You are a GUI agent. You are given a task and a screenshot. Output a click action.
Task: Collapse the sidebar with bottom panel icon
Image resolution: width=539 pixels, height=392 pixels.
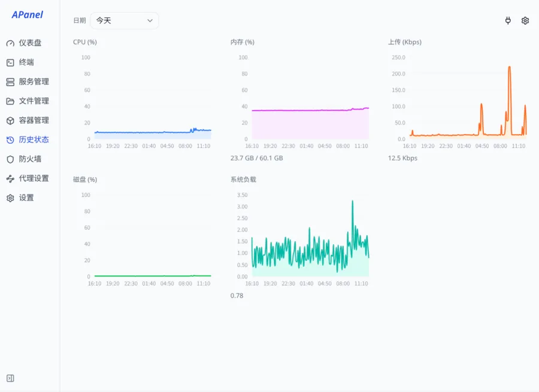[10, 378]
